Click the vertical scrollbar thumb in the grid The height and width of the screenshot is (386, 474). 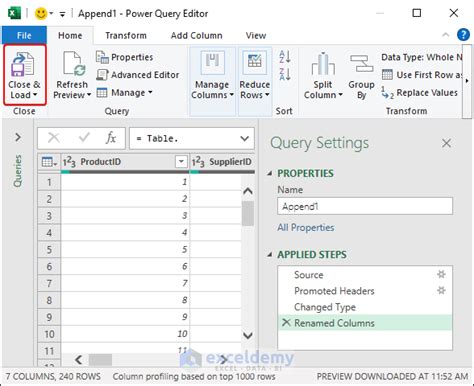[248, 214]
